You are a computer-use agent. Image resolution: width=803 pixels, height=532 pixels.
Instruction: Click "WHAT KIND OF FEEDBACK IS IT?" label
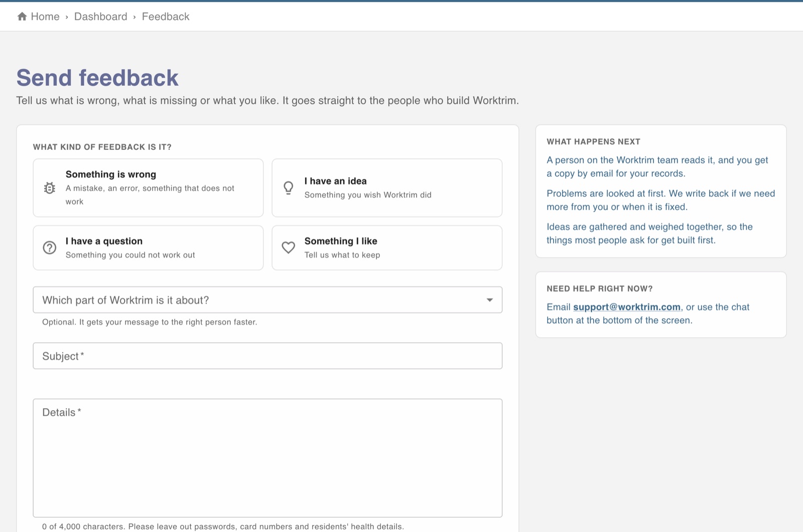click(x=102, y=147)
